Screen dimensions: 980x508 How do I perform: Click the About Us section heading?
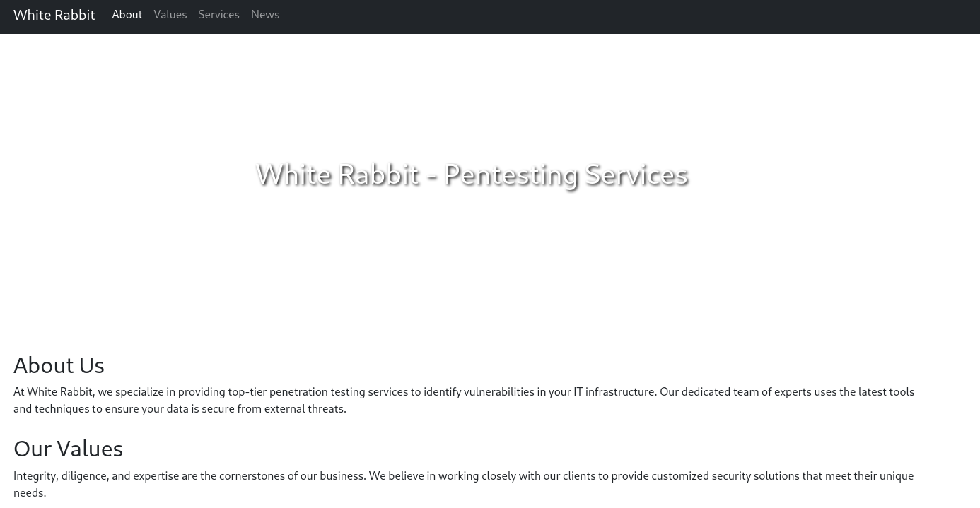[59, 365]
